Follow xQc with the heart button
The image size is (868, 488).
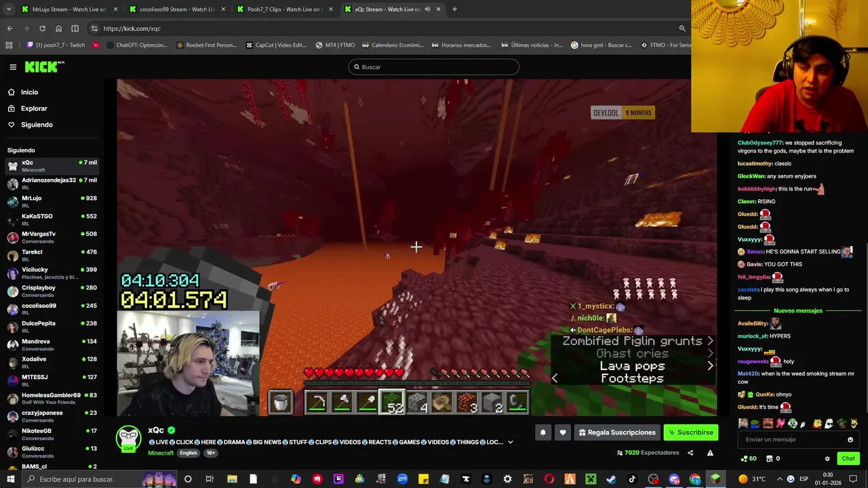pyautogui.click(x=562, y=432)
